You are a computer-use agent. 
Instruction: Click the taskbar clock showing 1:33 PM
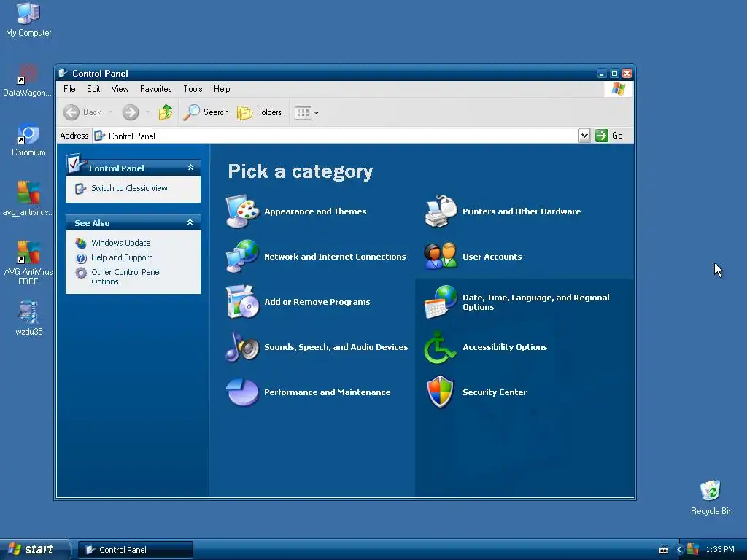pyautogui.click(x=720, y=550)
